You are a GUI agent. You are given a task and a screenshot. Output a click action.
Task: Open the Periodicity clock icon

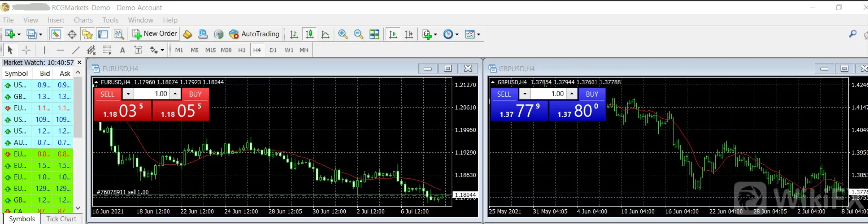(448, 34)
